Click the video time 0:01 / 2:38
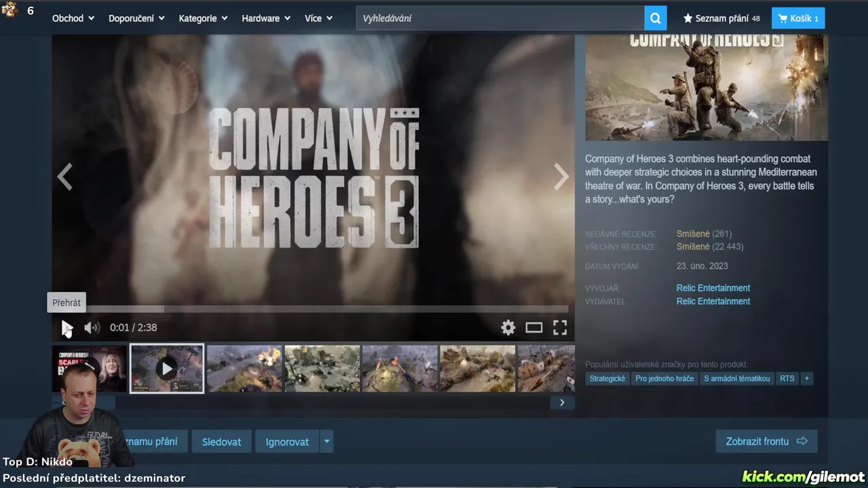Screen dimensions: 868x488 coord(133,328)
